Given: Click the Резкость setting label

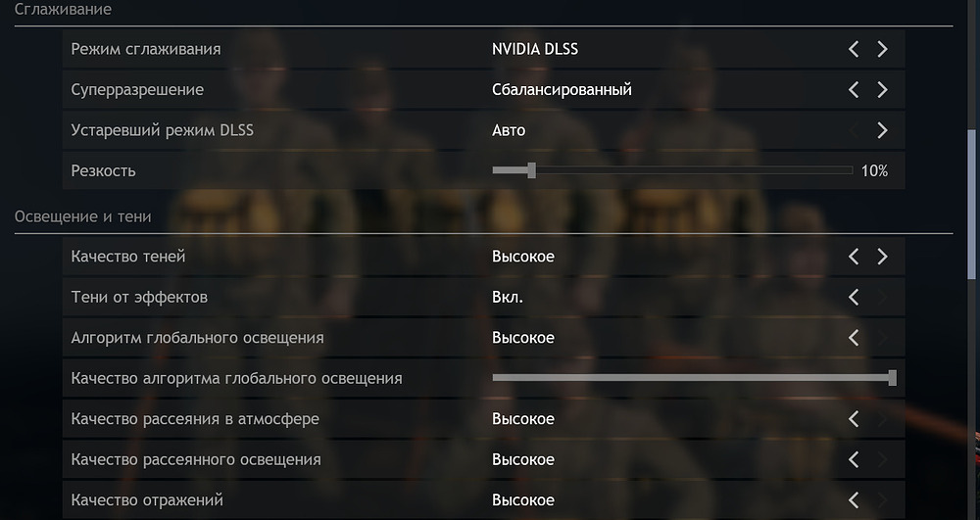Looking at the screenshot, I should [103, 170].
